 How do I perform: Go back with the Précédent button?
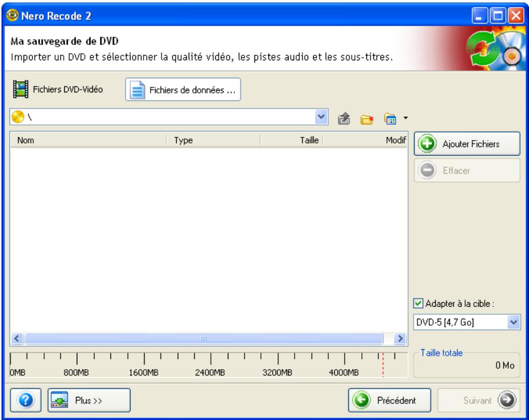click(389, 400)
